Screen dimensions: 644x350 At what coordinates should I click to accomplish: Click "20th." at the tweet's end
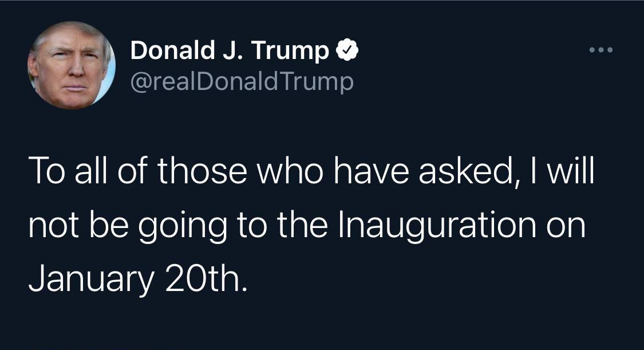pos(206,278)
